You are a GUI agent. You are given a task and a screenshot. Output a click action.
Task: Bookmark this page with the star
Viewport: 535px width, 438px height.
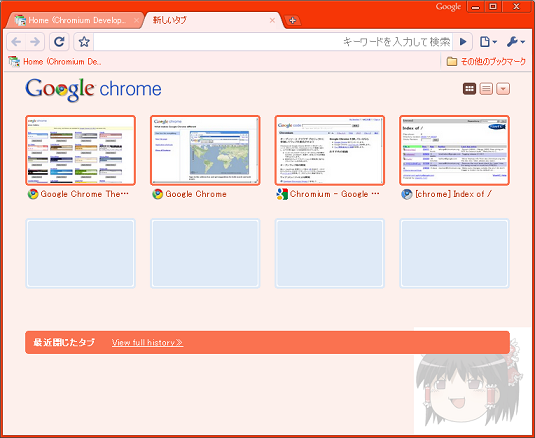pos(84,42)
